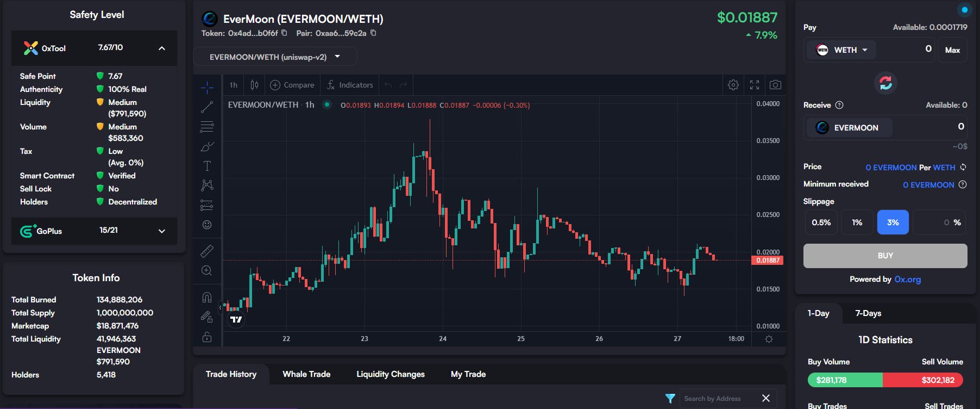This screenshot has height=409, width=980.
Task: Select 1% slippage
Action: [x=857, y=222]
